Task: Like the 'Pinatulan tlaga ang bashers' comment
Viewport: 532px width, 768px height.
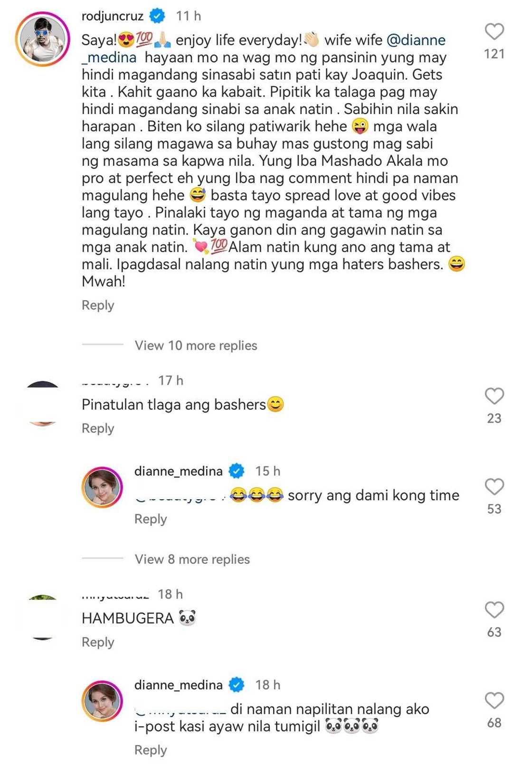Action: (x=494, y=396)
